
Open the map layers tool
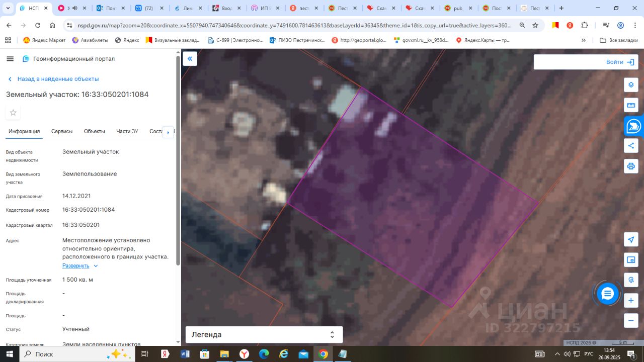pyautogui.click(x=631, y=85)
